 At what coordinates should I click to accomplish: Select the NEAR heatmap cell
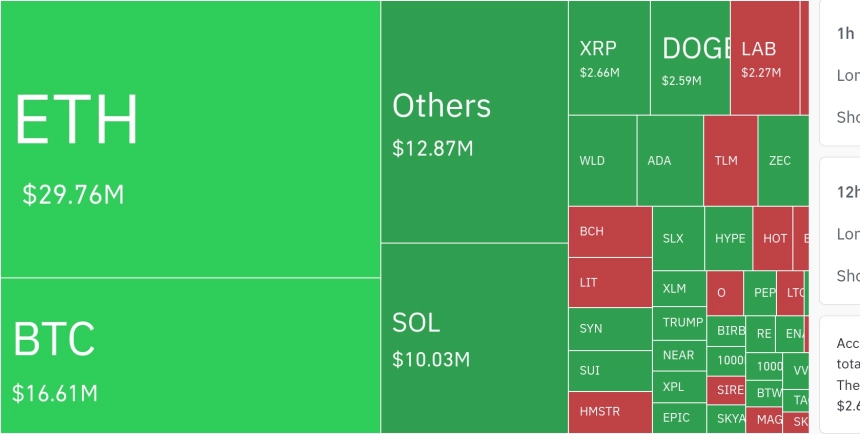click(680, 356)
